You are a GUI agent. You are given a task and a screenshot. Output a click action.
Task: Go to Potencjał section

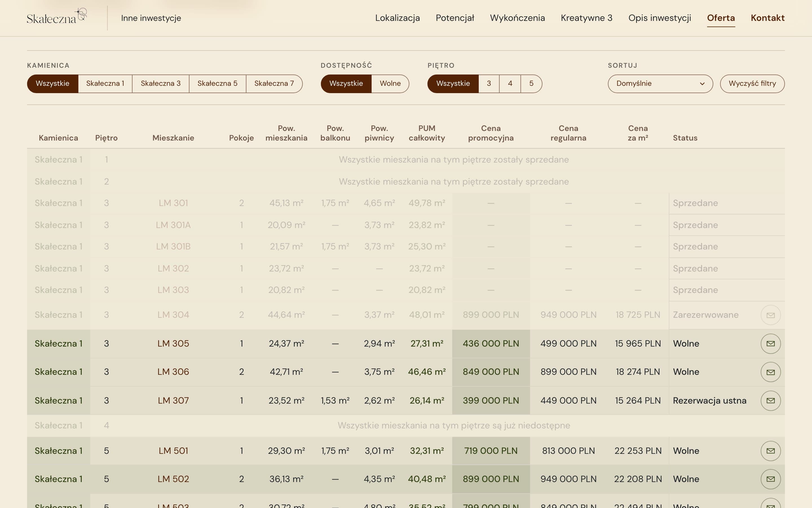pos(455,18)
